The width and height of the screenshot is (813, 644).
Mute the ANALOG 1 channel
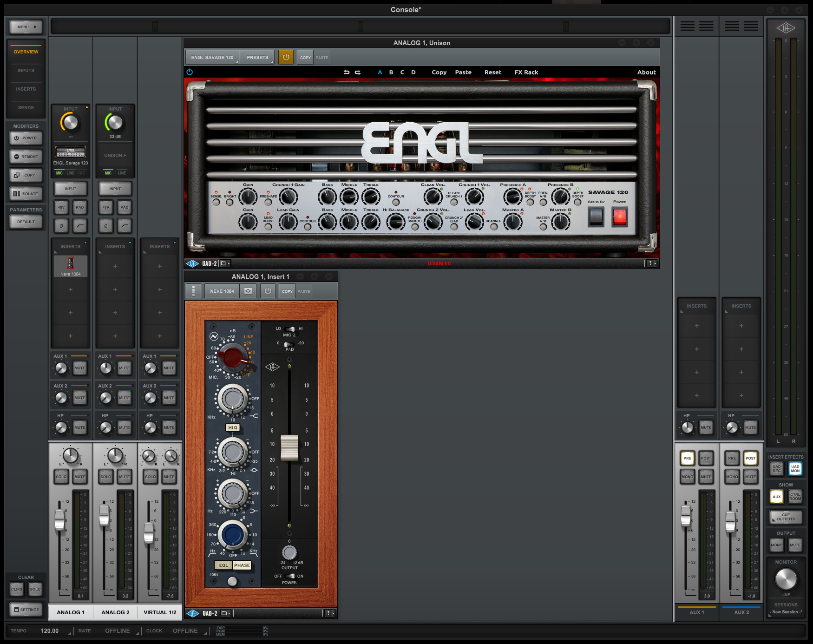click(x=80, y=477)
